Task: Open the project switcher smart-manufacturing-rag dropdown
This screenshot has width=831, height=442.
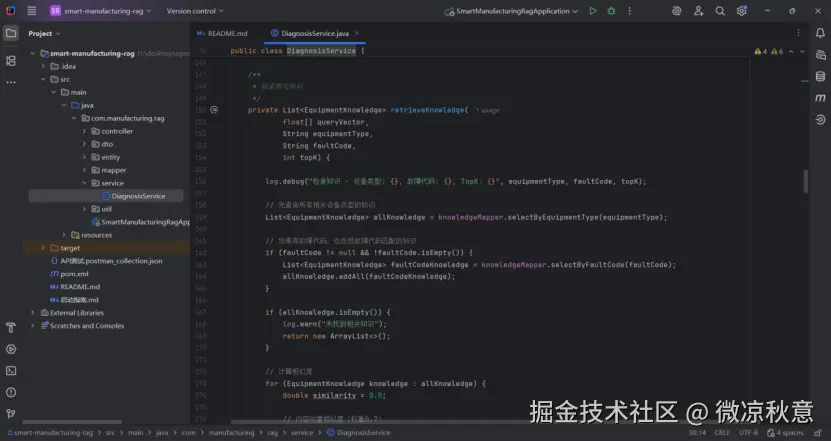Action: (101, 11)
